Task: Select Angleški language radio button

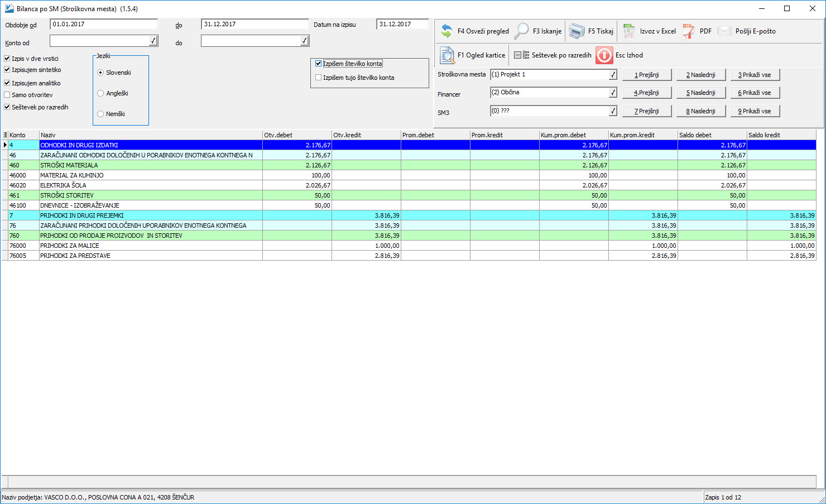Action: [x=100, y=93]
